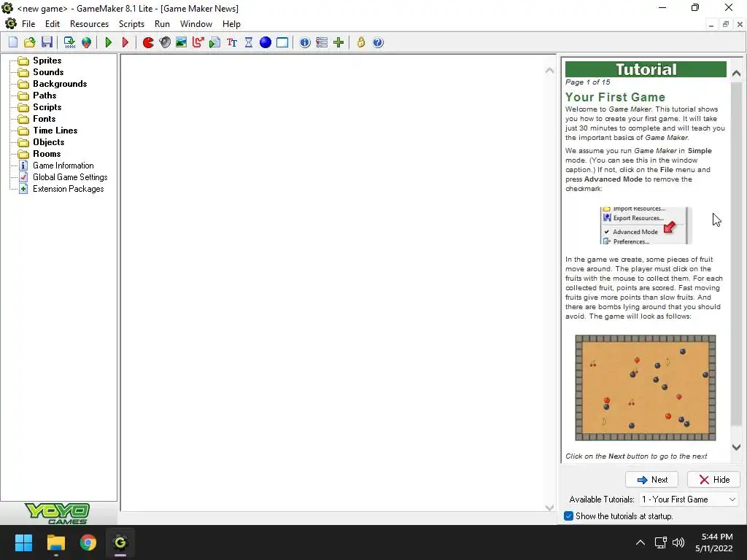
Task: Open the Window menu
Action: (x=196, y=24)
